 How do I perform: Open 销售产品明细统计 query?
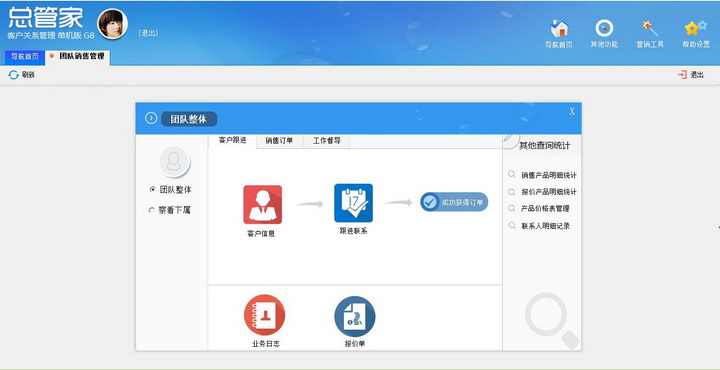click(x=549, y=175)
